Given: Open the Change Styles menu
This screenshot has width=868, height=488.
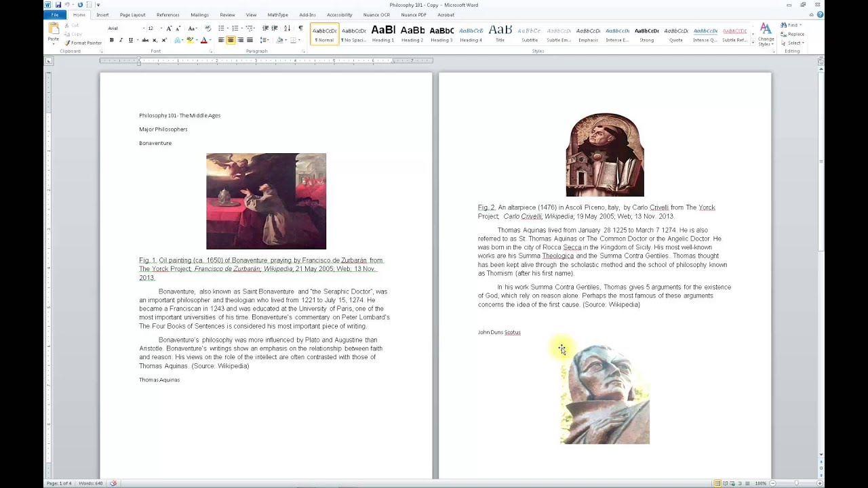Looking at the screenshot, I should (x=766, y=35).
